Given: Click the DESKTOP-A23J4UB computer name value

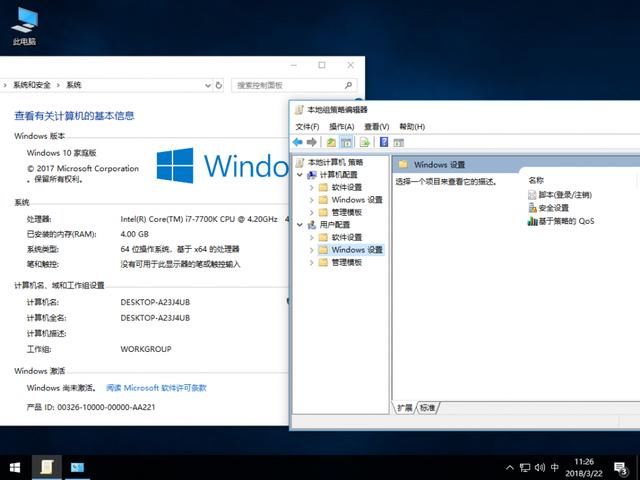Looking at the screenshot, I should [155, 302].
